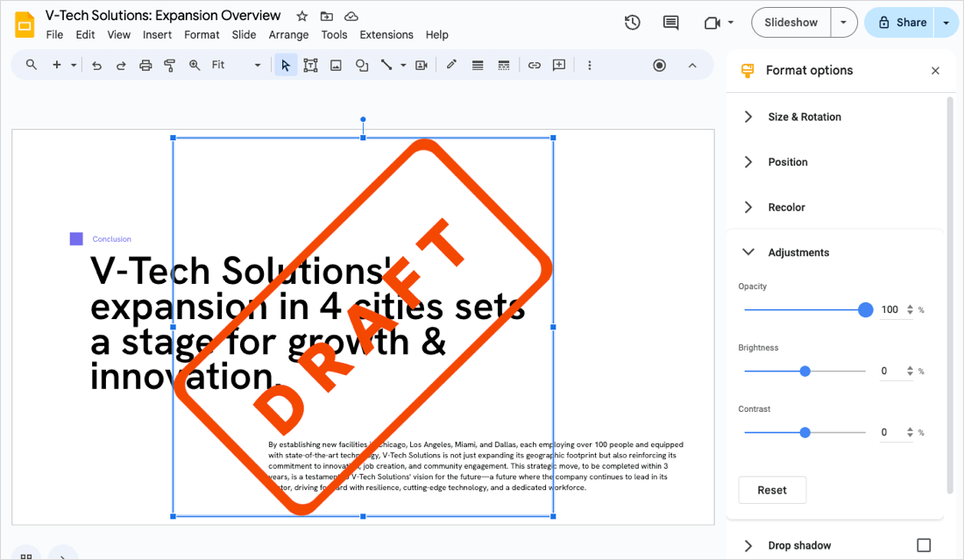Insert a text box
The width and height of the screenshot is (964, 560).
310,65
